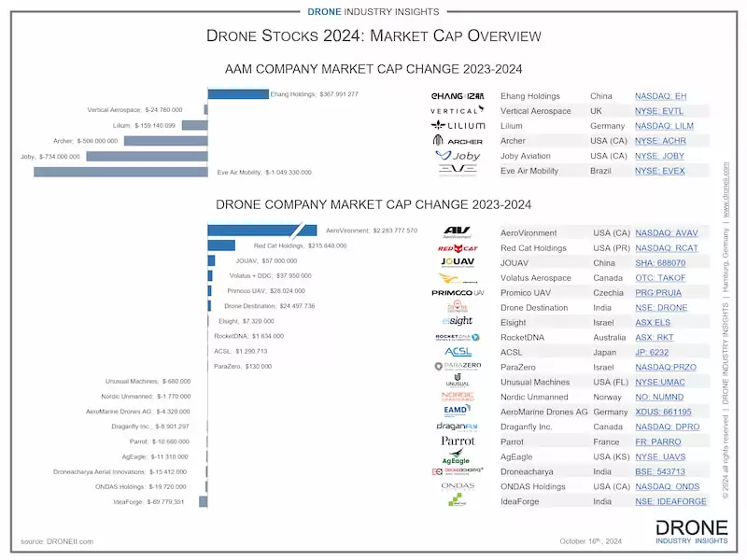747x560 pixels.
Task: Follow the NYSE: EVEX ticker link
Action: 660,171
